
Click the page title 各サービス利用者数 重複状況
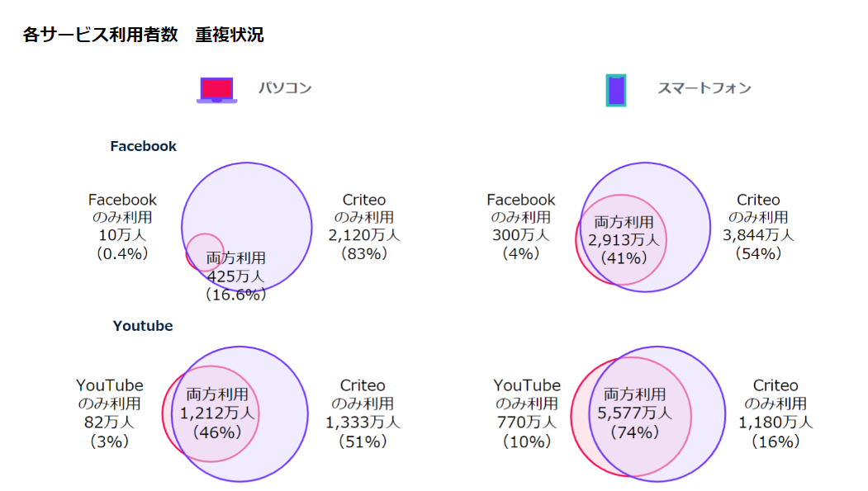point(143,35)
